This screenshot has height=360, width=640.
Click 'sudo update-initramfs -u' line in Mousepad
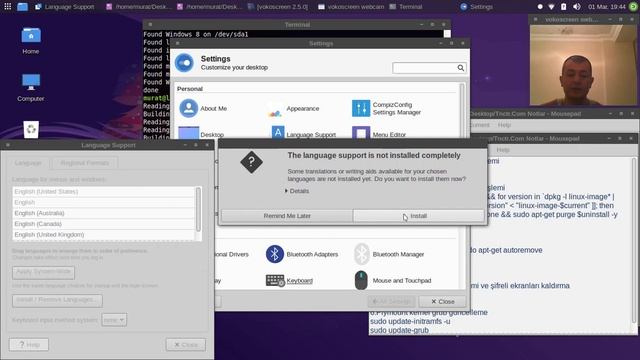410,321
